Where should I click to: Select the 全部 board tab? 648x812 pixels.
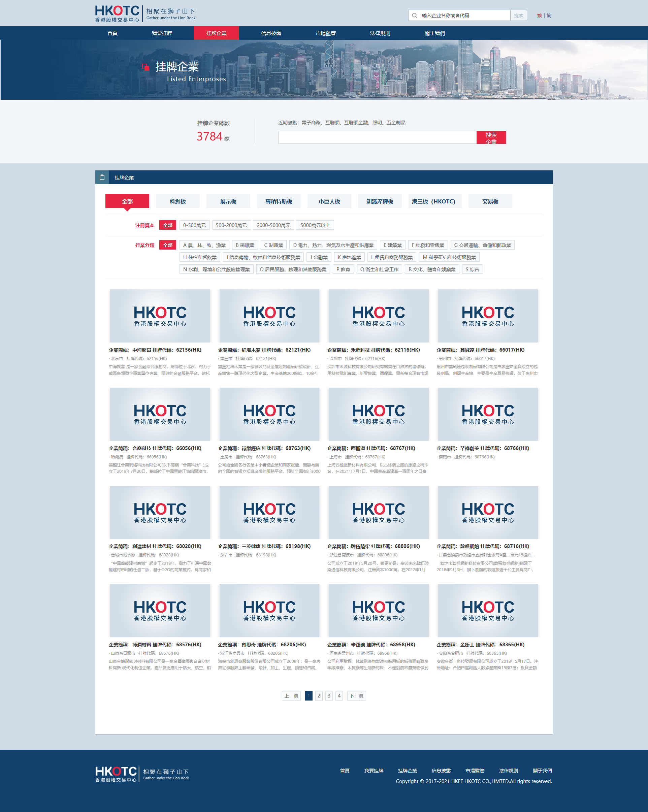tap(127, 201)
